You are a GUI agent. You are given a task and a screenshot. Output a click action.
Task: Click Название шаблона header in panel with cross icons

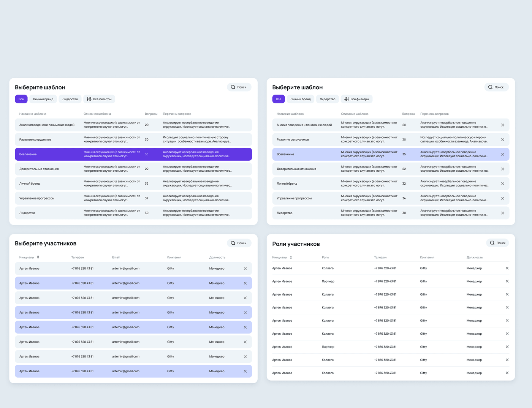click(290, 114)
